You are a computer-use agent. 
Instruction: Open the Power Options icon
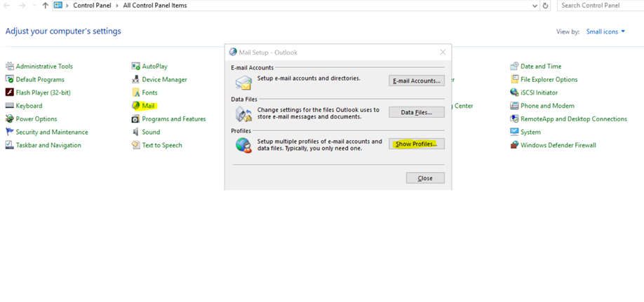coord(9,119)
